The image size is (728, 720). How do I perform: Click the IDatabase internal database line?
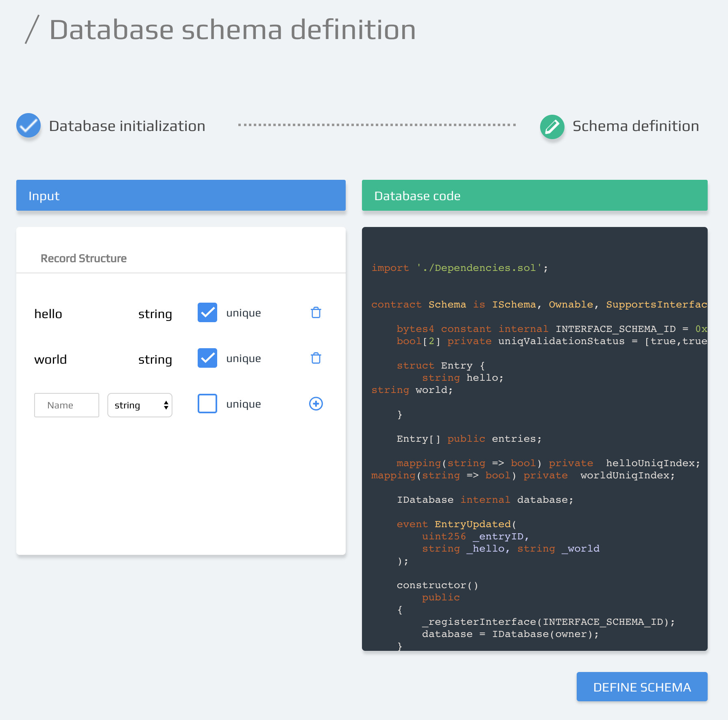(485, 500)
